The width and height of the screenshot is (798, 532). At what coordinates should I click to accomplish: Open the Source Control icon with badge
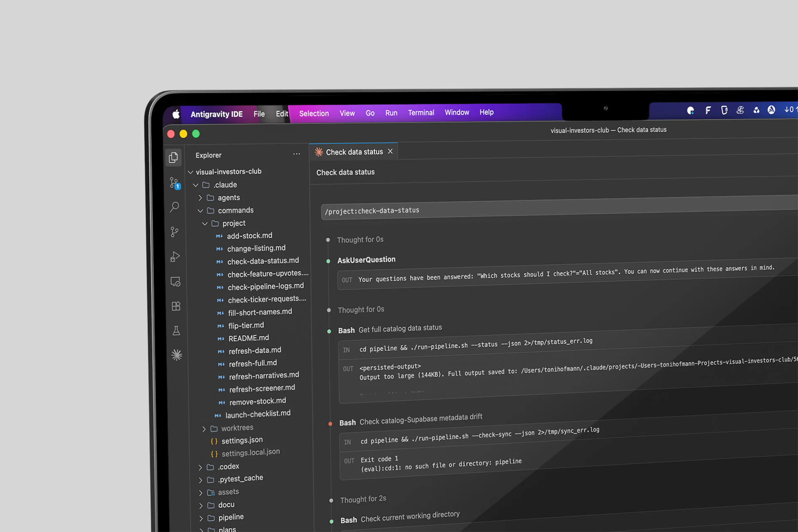click(175, 183)
